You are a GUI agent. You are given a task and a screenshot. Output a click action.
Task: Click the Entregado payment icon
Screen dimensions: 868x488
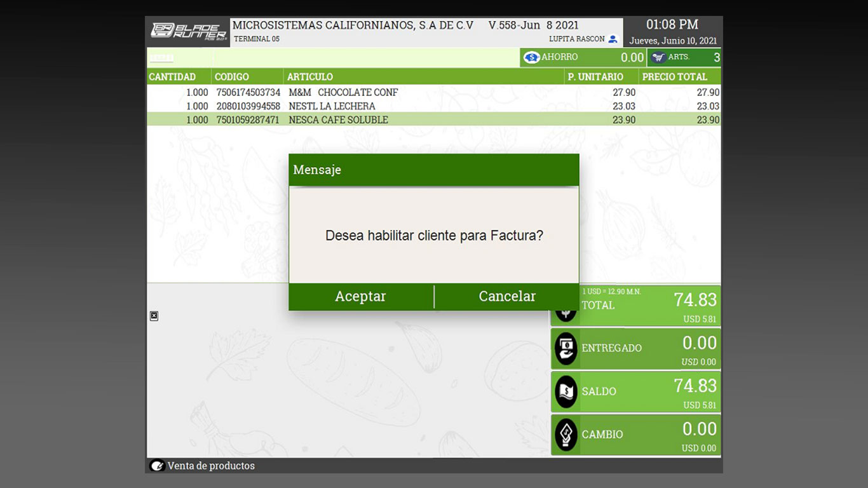pyautogui.click(x=566, y=349)
